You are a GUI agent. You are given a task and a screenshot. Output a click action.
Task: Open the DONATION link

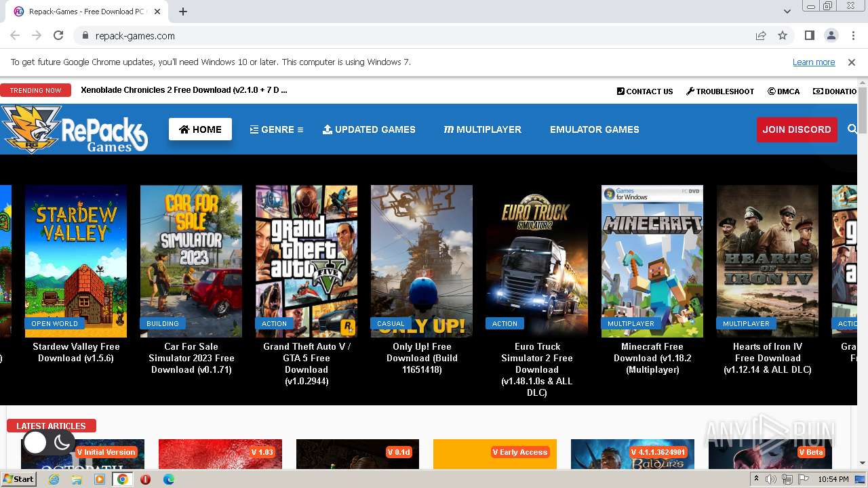tap(835, 91)
